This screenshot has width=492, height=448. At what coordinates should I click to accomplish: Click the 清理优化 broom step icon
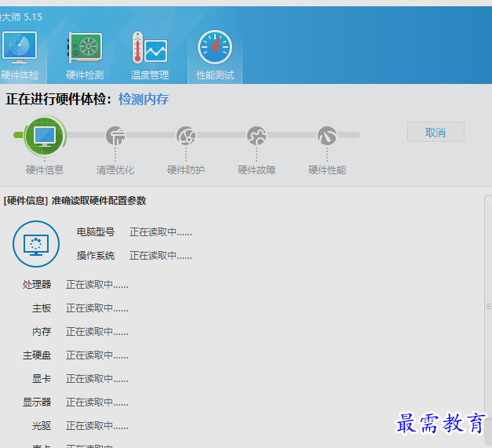(x=115, y=136)
